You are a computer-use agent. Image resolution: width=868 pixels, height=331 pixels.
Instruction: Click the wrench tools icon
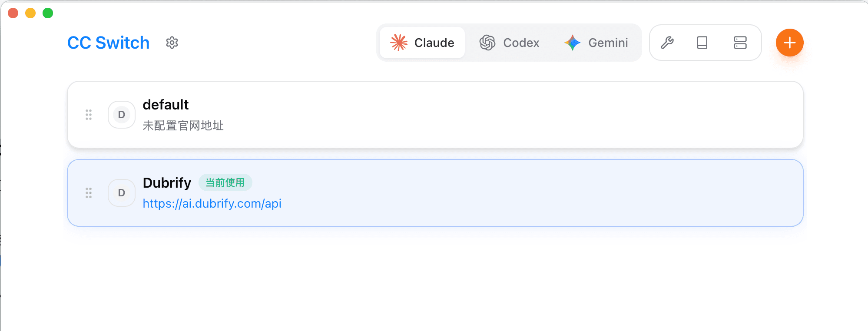[x=667, y=43]
